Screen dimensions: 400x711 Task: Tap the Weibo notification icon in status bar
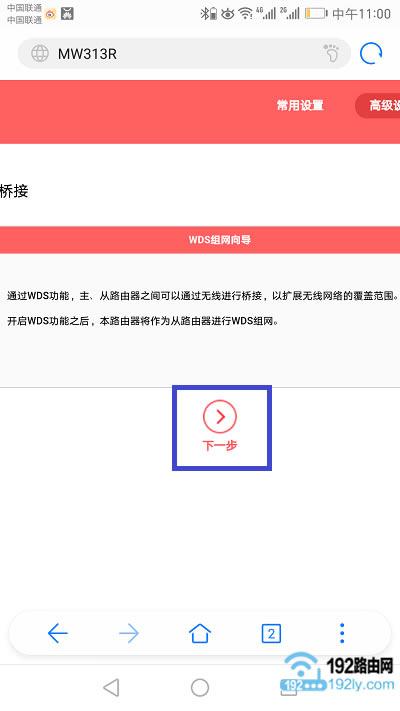click(x=50, y=14)
